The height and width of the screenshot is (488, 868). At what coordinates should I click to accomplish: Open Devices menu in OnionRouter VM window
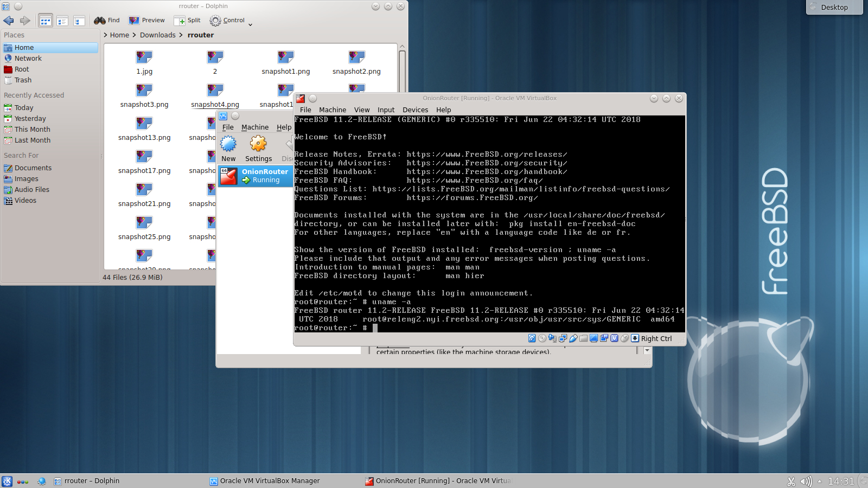click(x=416, y=110)
